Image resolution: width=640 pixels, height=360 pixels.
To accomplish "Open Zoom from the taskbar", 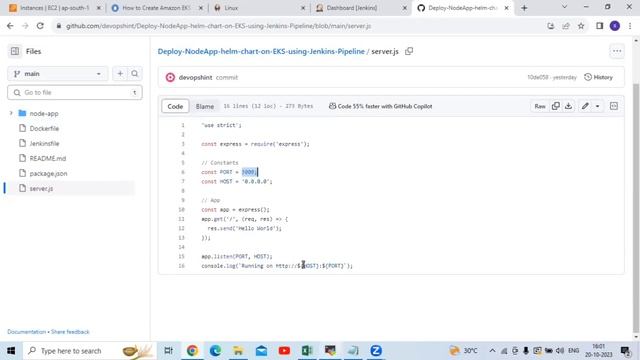I will pos(376,351).
